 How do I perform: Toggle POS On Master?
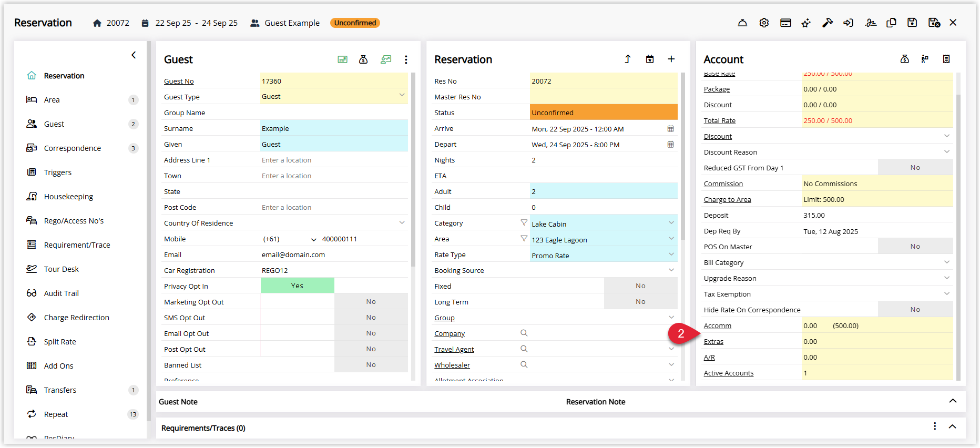[915, 246]
